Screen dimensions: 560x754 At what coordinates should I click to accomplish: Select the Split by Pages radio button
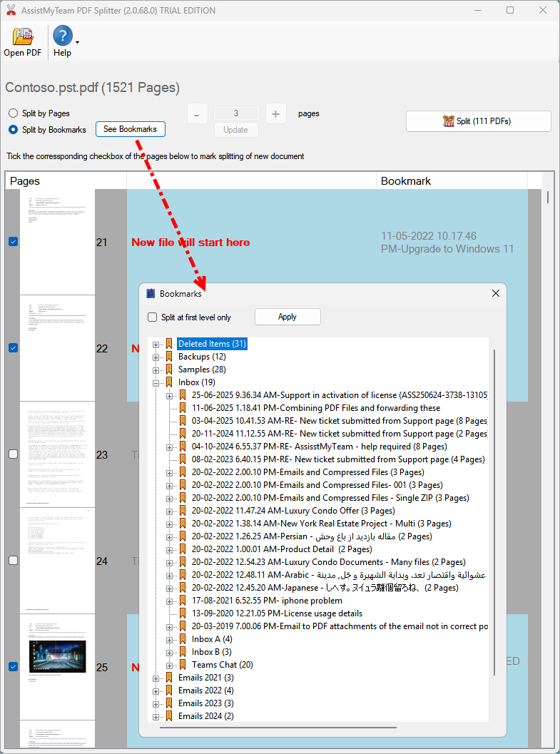pyautogui.click(x=14, y=113)
